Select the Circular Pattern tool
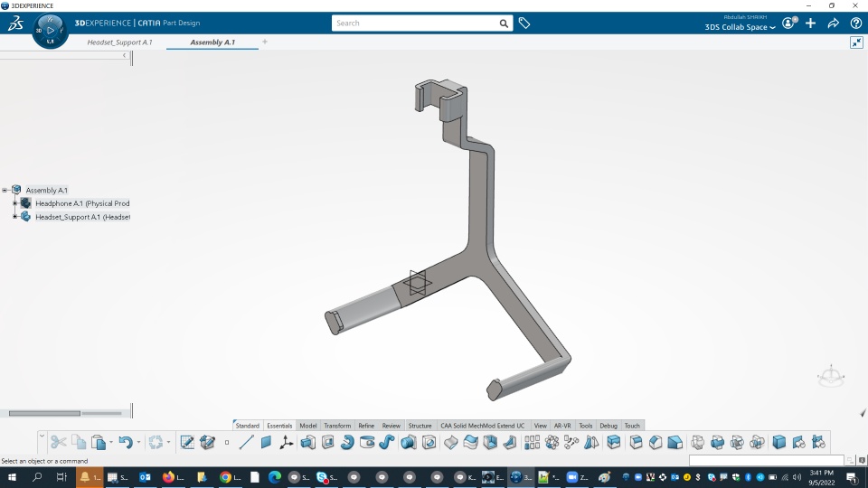The height and width of the screenshot is (488, 868). pyautogui.click(x=552, y=442)
